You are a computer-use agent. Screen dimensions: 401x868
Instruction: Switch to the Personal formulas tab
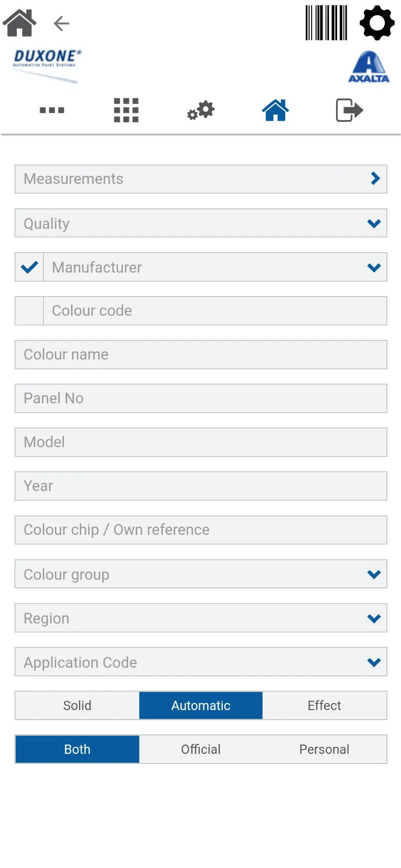click(x=324, y=749)
